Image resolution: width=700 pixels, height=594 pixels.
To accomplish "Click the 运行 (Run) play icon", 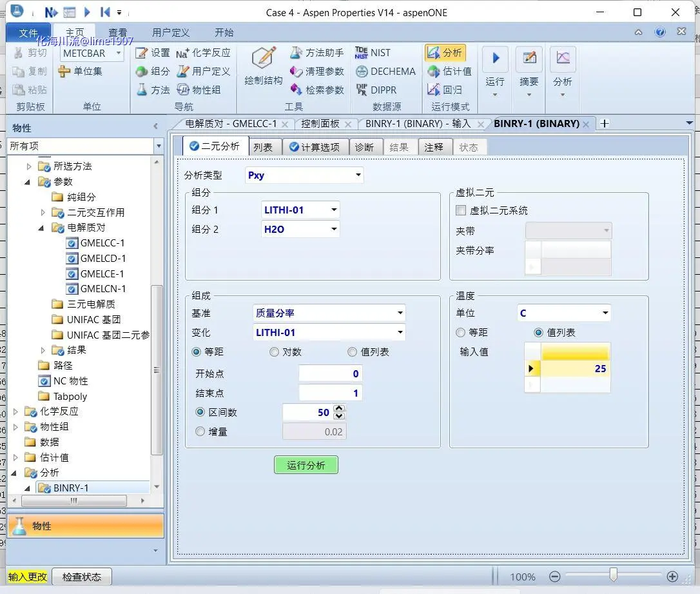I will 495,59.
